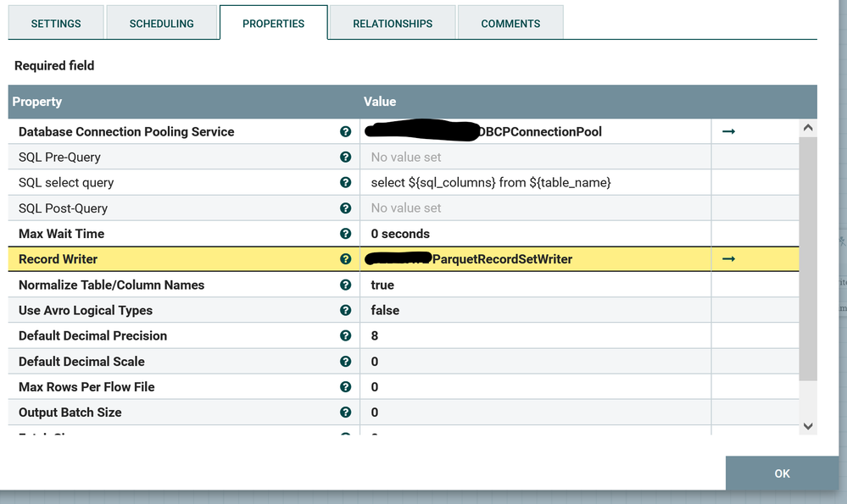The image size is (847, 504).
Task: Open help for SQL Post-Query property
Action: [346, 208]
